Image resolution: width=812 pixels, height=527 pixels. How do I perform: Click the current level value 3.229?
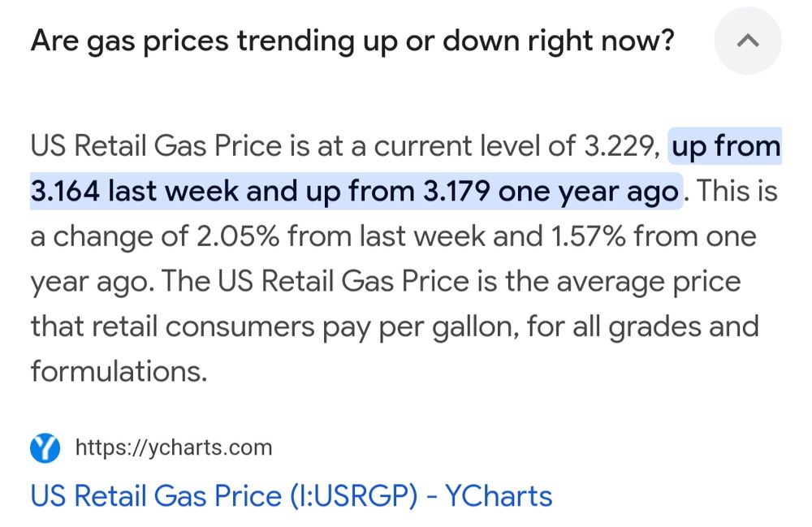[x=619, y=148]
